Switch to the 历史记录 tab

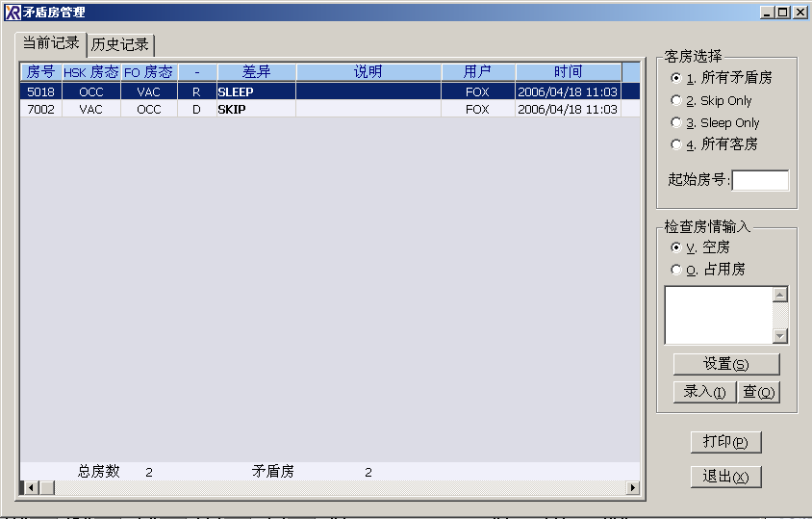click(x=120, y=45)
